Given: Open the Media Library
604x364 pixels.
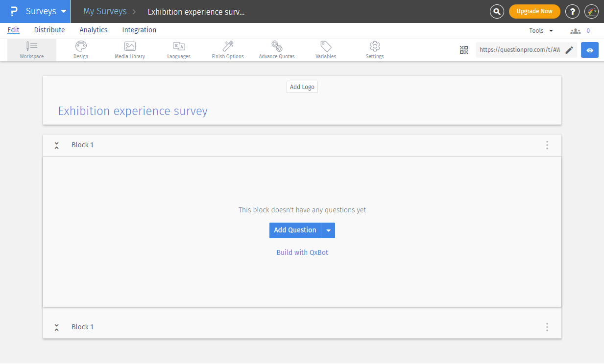Looking at the screenshot, I should tap(129, 49).
